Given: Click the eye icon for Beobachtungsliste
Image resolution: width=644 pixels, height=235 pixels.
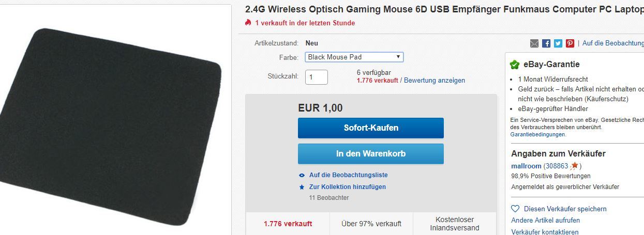Looking at the screenshot, I should click(302, 175).
